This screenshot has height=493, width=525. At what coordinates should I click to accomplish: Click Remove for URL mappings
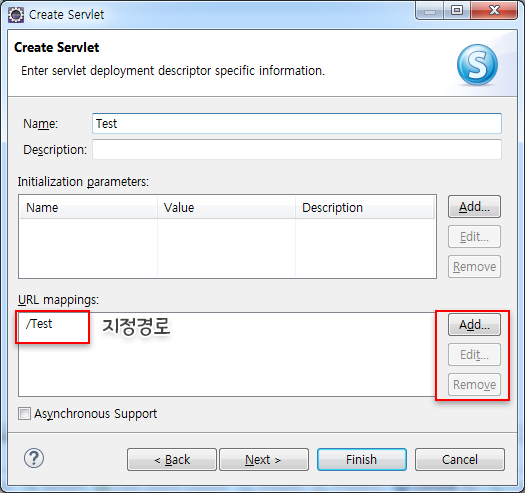tap(474, 385)
